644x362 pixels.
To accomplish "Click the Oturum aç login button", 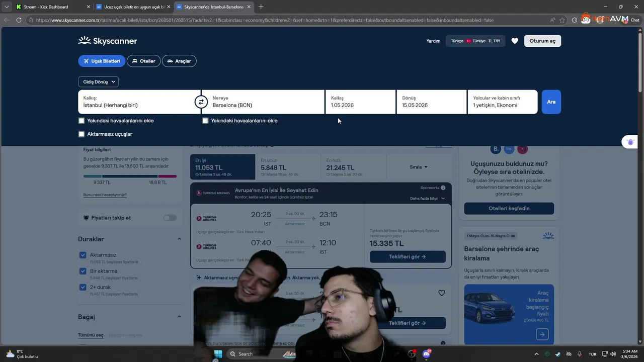I will 542,41.
